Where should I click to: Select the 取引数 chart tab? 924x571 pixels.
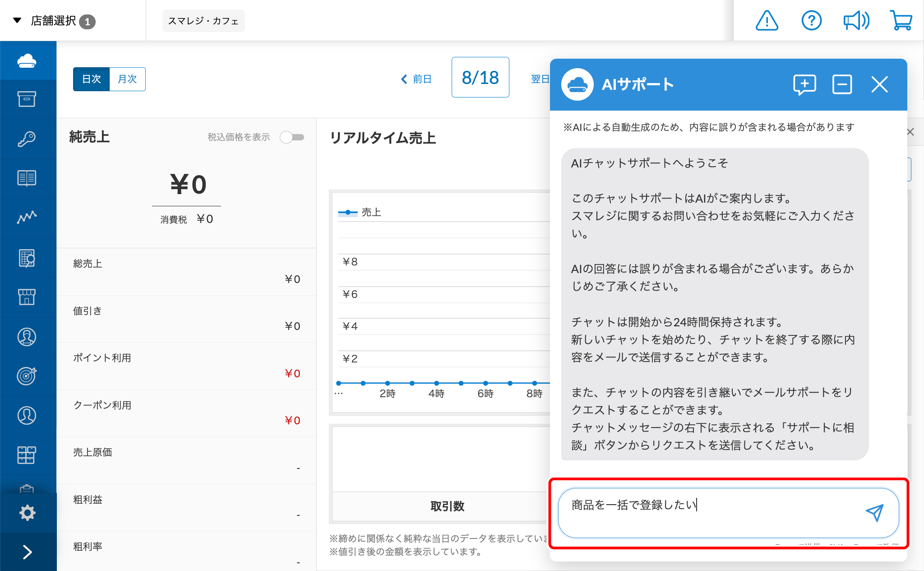click(x=447, y=506)
